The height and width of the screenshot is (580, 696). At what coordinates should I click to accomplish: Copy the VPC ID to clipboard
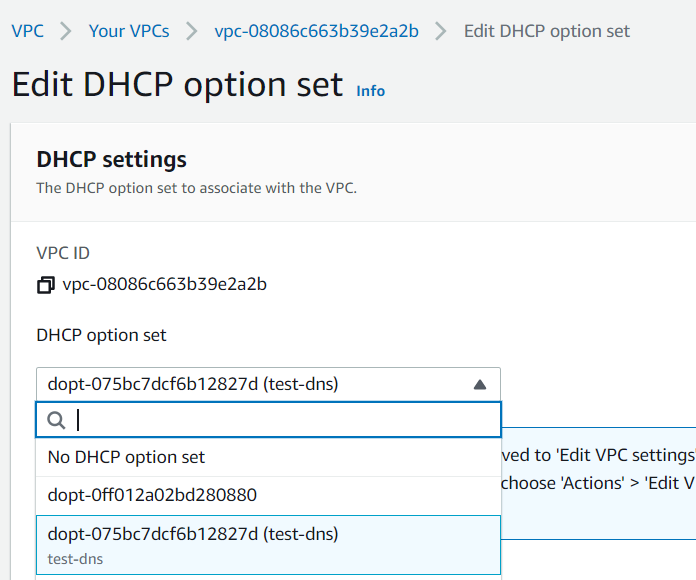click(x=45, y=286)
